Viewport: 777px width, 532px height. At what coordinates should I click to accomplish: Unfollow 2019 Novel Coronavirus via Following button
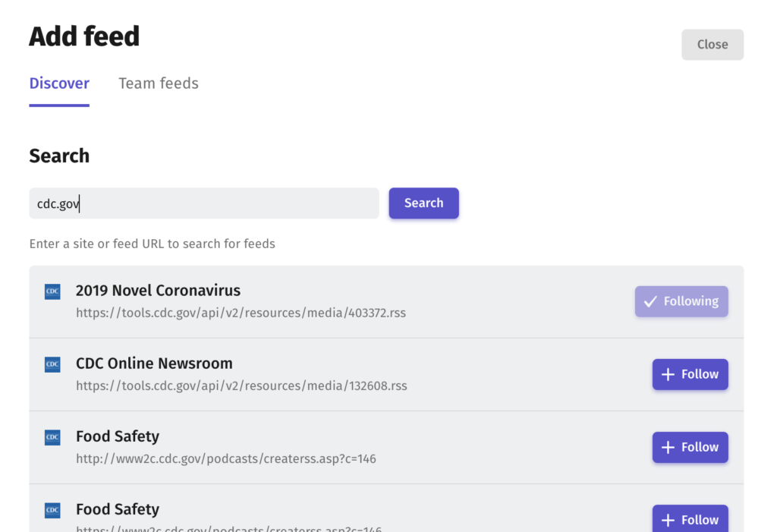coord(681,301)
